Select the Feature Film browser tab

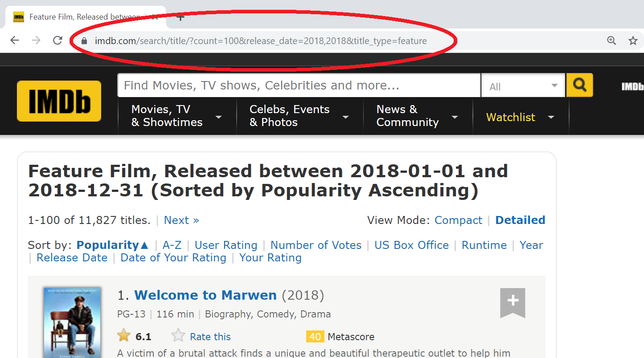[x=86, y=17]
